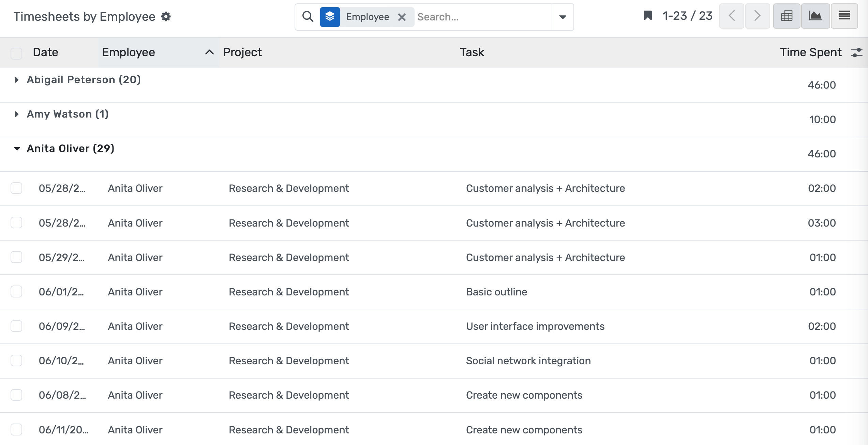Image resolution: width=868 pixels, height=445 pixels.
Task: Click the blue group-by layers icon
Action: (330, 16)
